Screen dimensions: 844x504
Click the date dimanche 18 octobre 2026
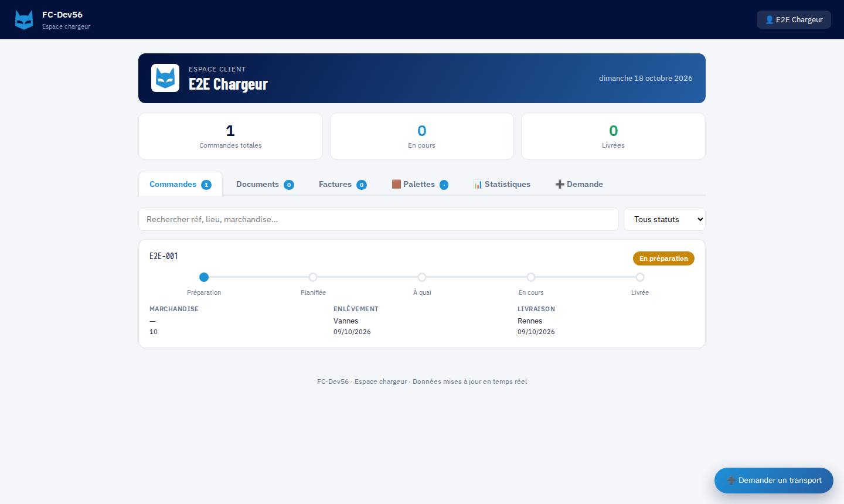pyautogui.click(x=646, y=78)
